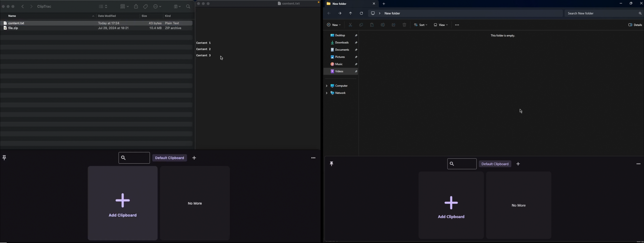Open the See more ellipsis in Explorer toolbar
This screenshot has width=644, height=243.
click(457, 25)
